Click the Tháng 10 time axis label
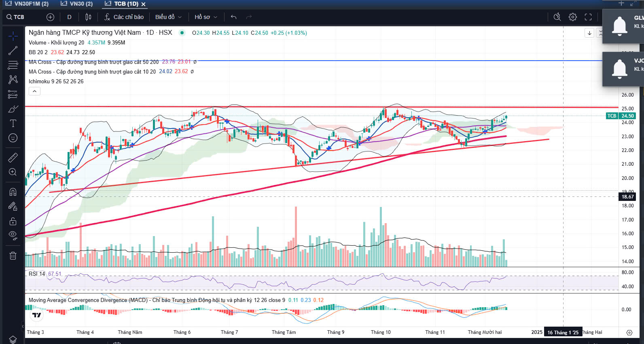644x344 pixels. [x=381, y=332]
